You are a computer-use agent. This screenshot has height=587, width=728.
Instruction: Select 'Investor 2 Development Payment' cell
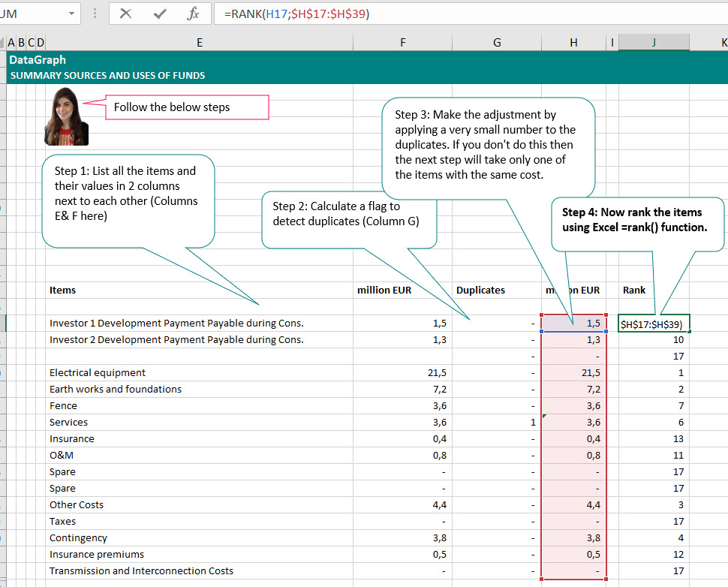coord(199,340)
